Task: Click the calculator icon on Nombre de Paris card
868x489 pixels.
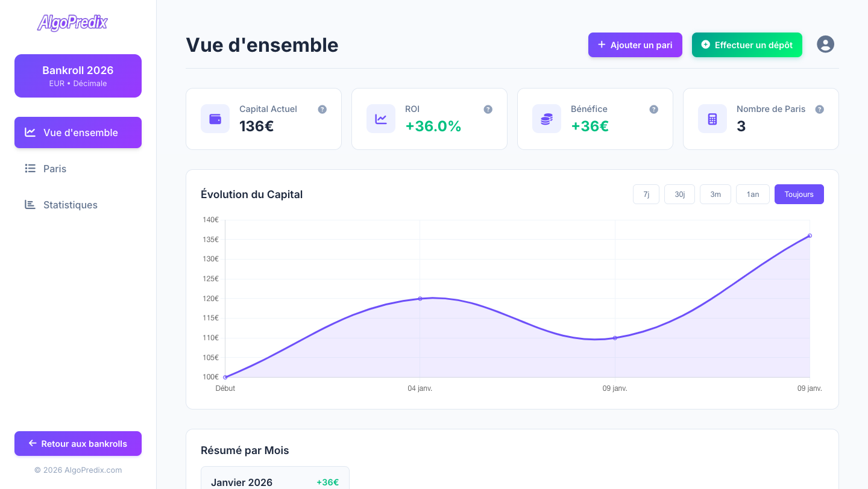Action: [x=712, y=119]
